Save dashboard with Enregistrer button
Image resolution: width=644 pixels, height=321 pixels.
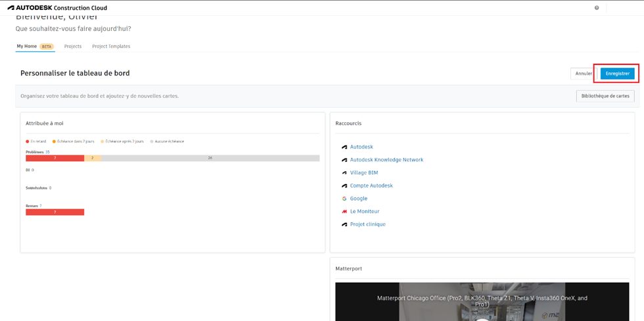(617, 74)
